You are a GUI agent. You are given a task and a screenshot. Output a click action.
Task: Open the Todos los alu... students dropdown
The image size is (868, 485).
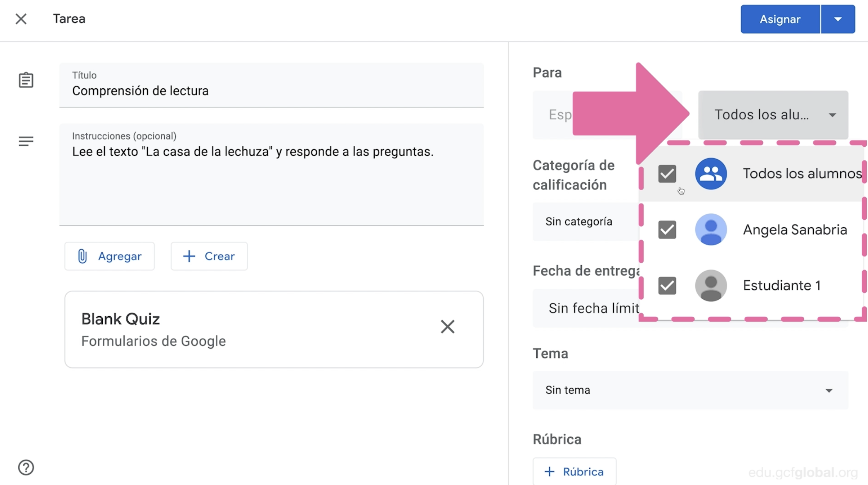tap(773, 115)
